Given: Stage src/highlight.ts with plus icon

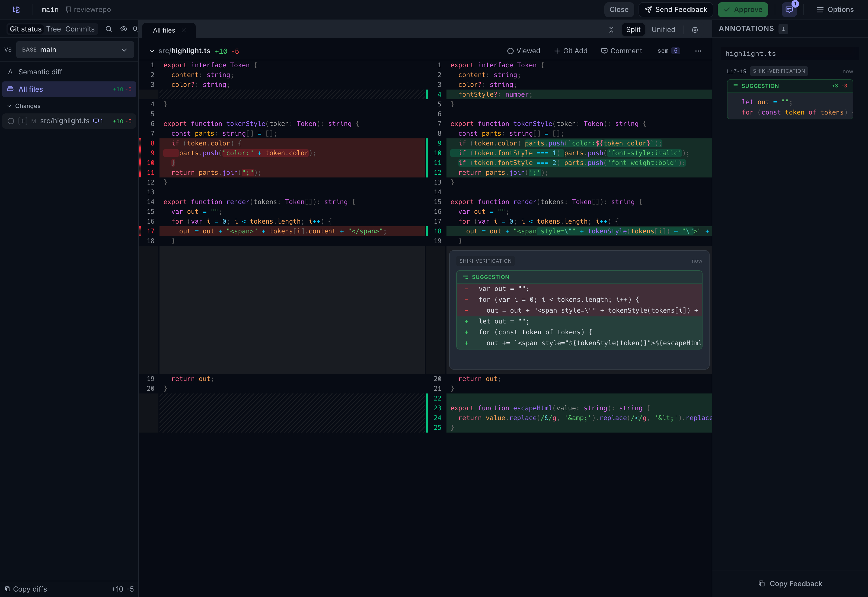Looking at the screenshot, I should point(23,121).
